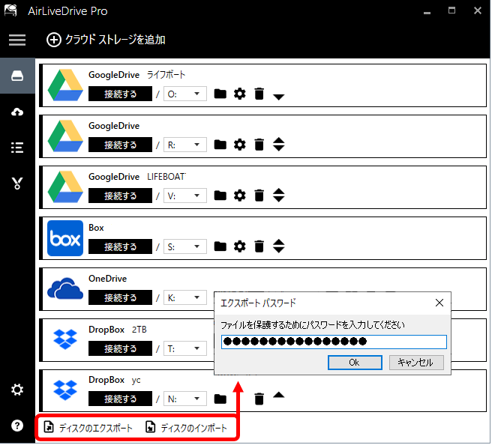Click クラウド ストレージを追加 label
The image size is (492, 448).
coord(115,40)
